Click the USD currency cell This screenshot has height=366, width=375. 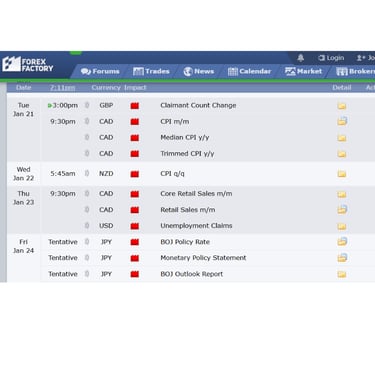106,226
